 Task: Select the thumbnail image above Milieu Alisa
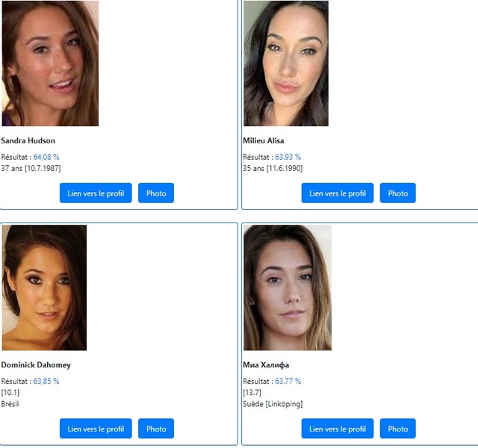[286, 63]
